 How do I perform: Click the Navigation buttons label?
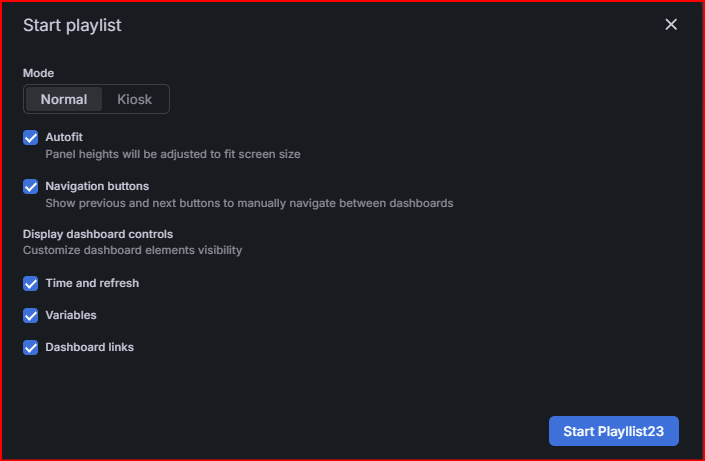(97, 186)
